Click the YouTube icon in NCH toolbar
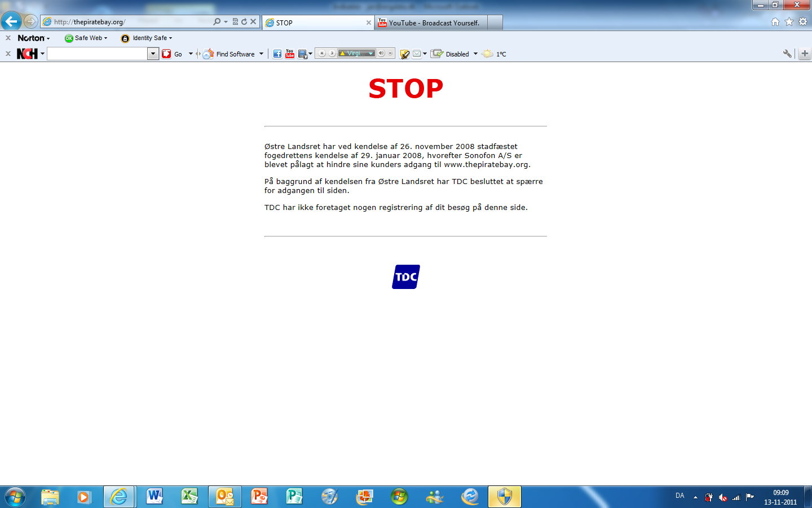 point(290,54)
